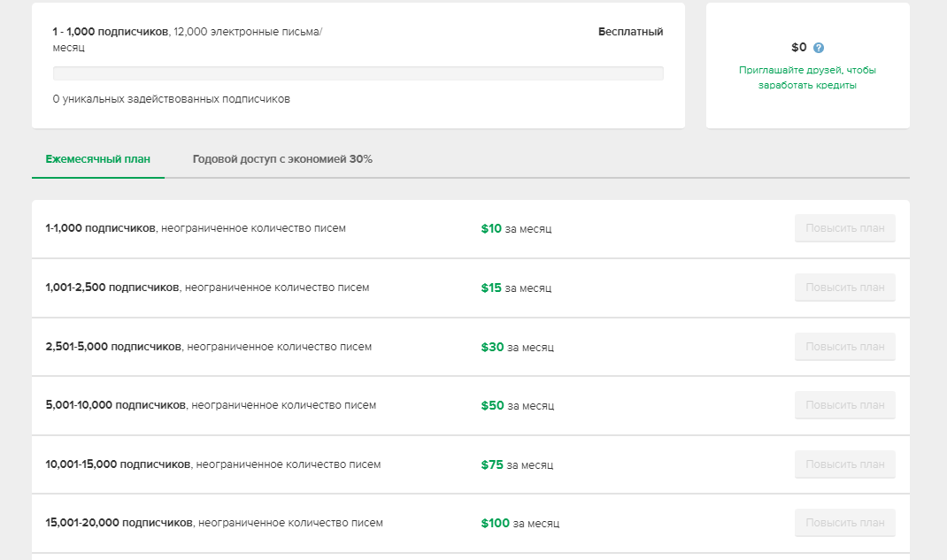Click Повысить план for the $75 plan
This screenshot has height=560, width=947.
(x=845, y=464)
